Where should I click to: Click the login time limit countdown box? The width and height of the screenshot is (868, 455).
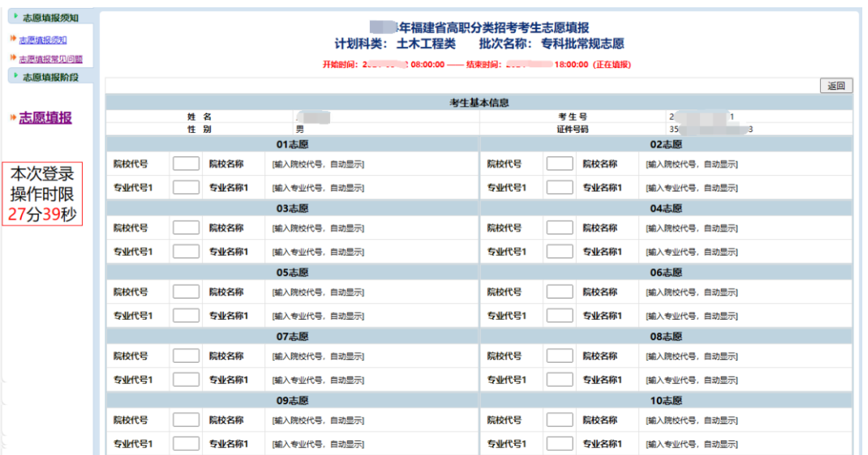(x=41, y=194)
